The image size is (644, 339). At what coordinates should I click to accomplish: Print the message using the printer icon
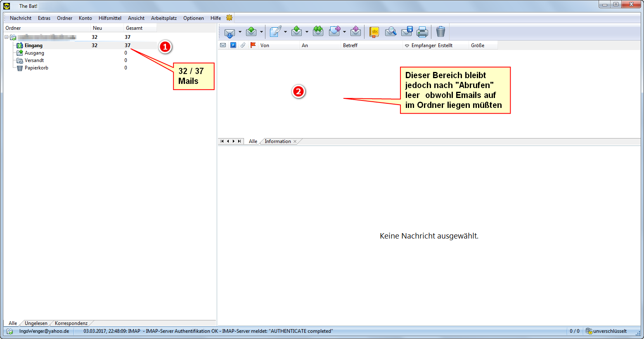pyautogui.click(x=422, y=32)
